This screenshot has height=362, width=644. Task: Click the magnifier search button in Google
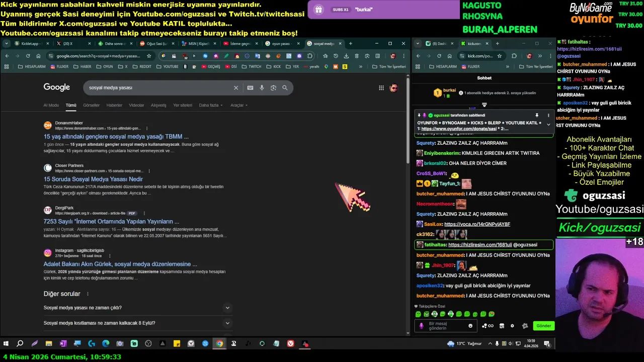pyautogui.click(x=285, y=87)
